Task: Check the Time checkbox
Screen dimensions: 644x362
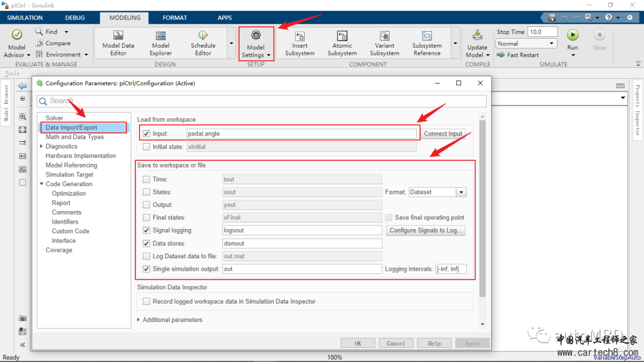Action: (146, 179)
